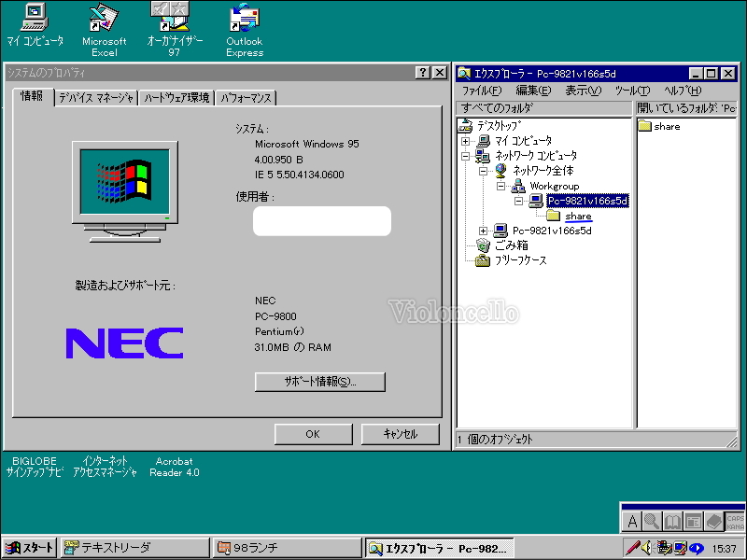Viewport: 747px width, 560px height.
Task: Expand the マイコンピュータ tree node
Action: [465, 141]
